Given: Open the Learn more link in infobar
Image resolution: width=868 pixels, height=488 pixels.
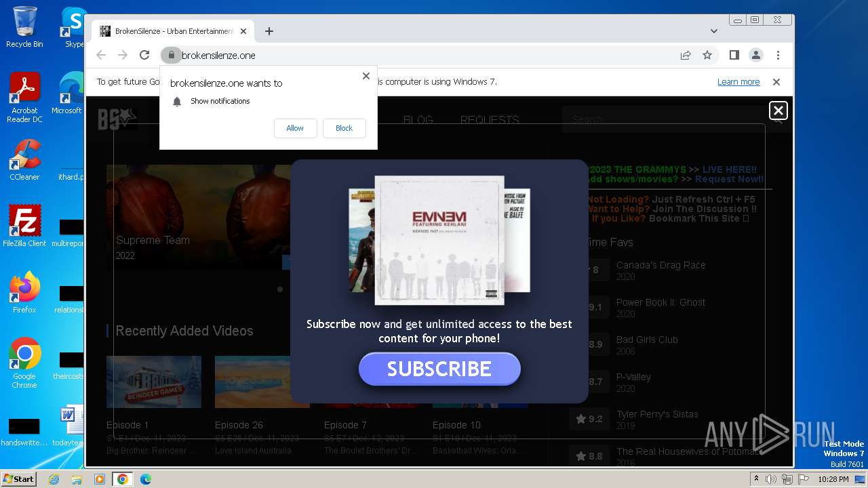Looking at the screenshot, I should click(738, 82).
